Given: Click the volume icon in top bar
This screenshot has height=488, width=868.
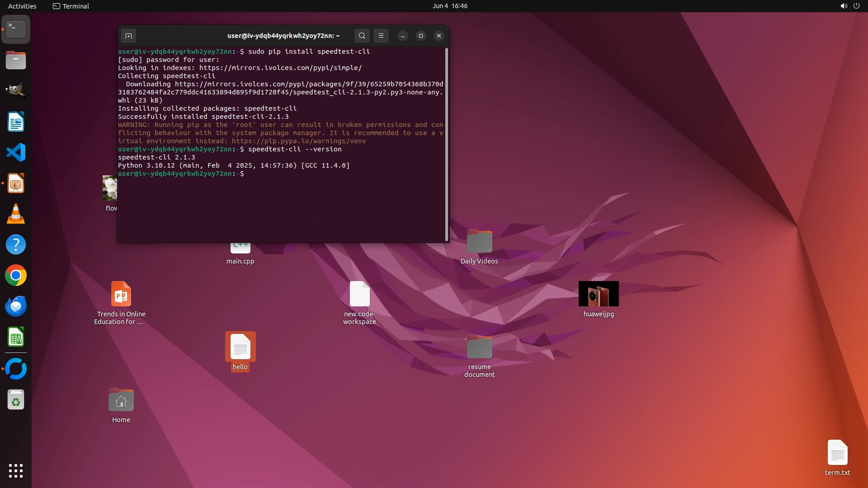Looking at the screenshot, I should pyautogui.click(x=844, y=6).
